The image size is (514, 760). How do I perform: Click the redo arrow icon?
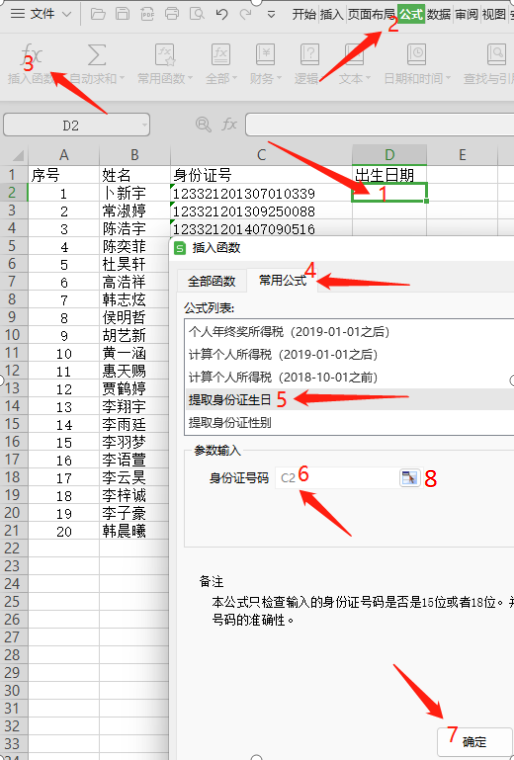coord(246,14)
